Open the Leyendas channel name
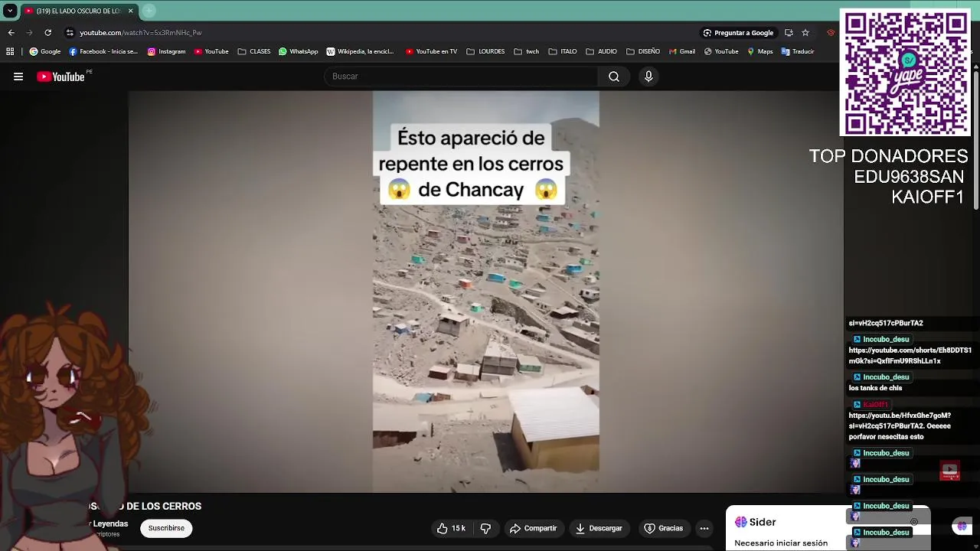 [109, 524]
